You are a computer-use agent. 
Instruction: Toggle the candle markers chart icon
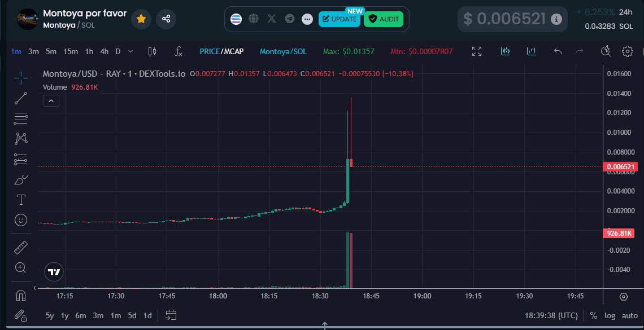[506, 51]
